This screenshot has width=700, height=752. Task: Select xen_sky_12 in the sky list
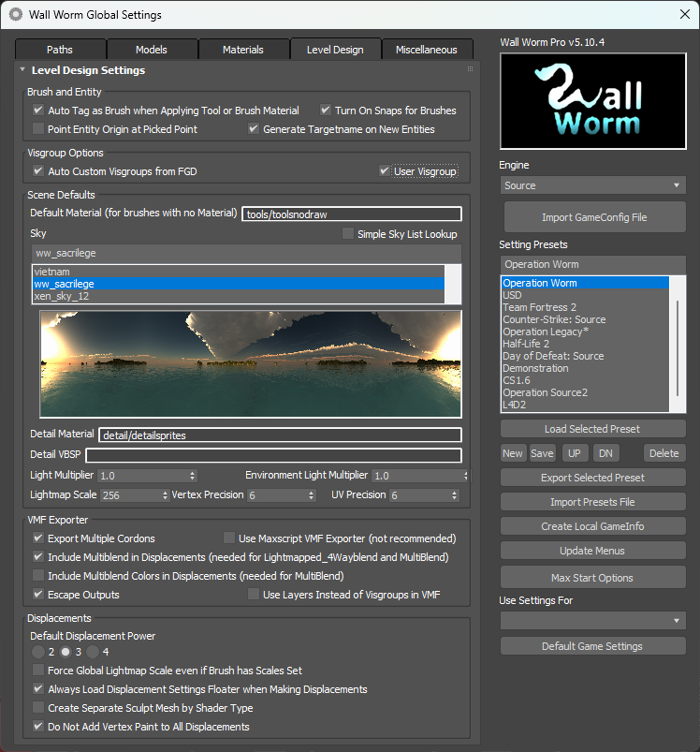point(239,296)
